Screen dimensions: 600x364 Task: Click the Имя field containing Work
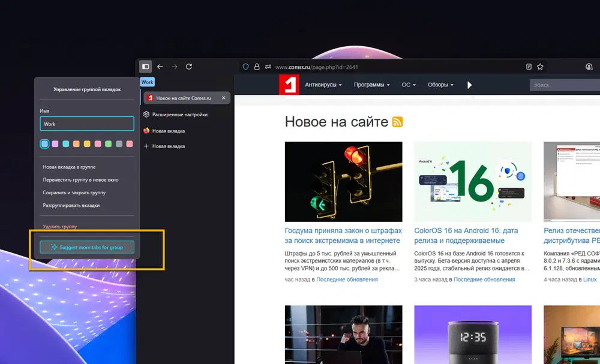click(87, 124)
